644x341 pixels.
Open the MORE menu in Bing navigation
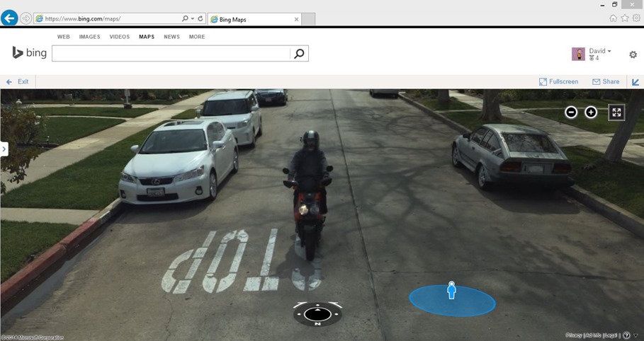(x=197, y=37)
